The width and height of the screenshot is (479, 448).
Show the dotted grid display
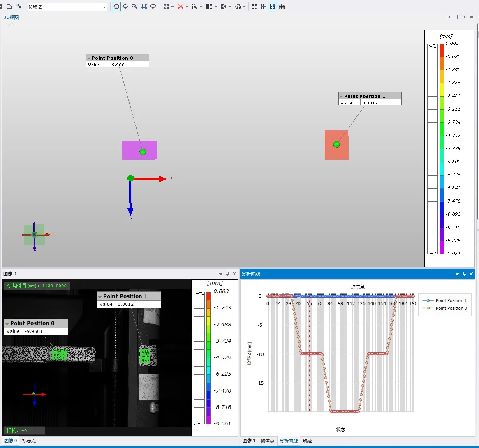tap(254, 7)
